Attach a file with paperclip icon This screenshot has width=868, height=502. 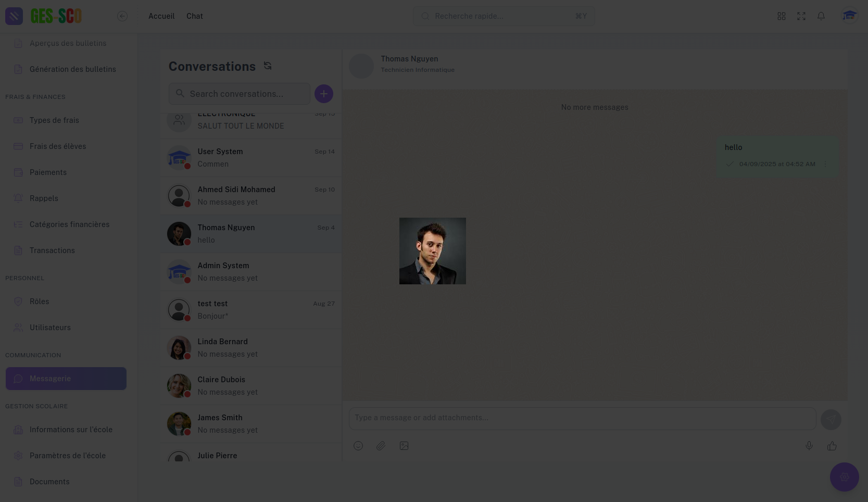pos(381,446)
